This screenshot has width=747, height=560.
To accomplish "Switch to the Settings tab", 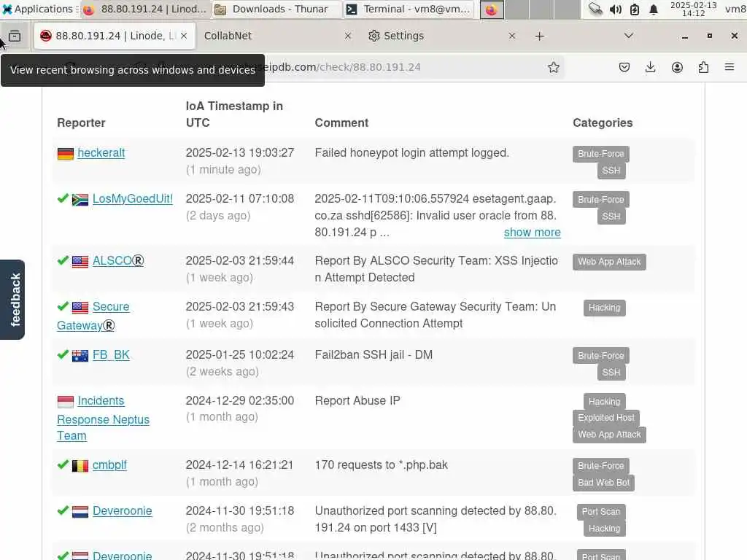I will coord(441,36).
